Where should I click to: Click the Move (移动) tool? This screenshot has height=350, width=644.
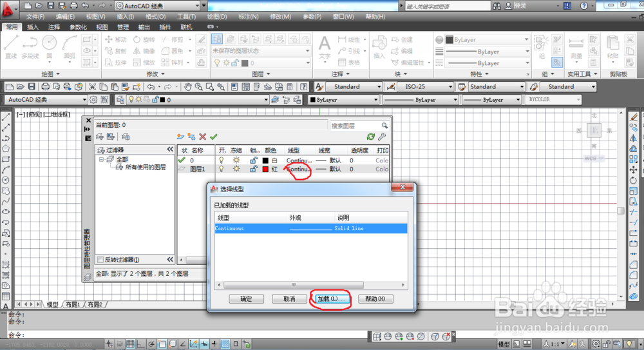tap(116, 39)
